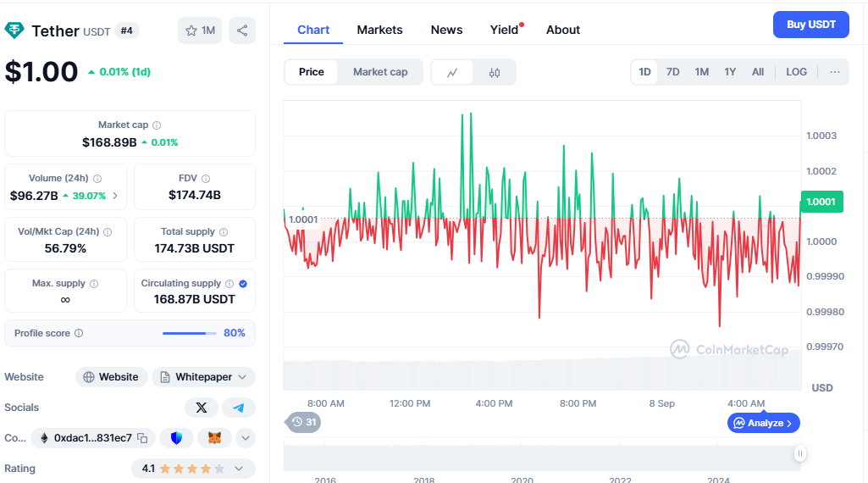Expand more contracts chevron
Image resolution: width=868 pixels, height=483 pixels.
[x=246, y=438]
